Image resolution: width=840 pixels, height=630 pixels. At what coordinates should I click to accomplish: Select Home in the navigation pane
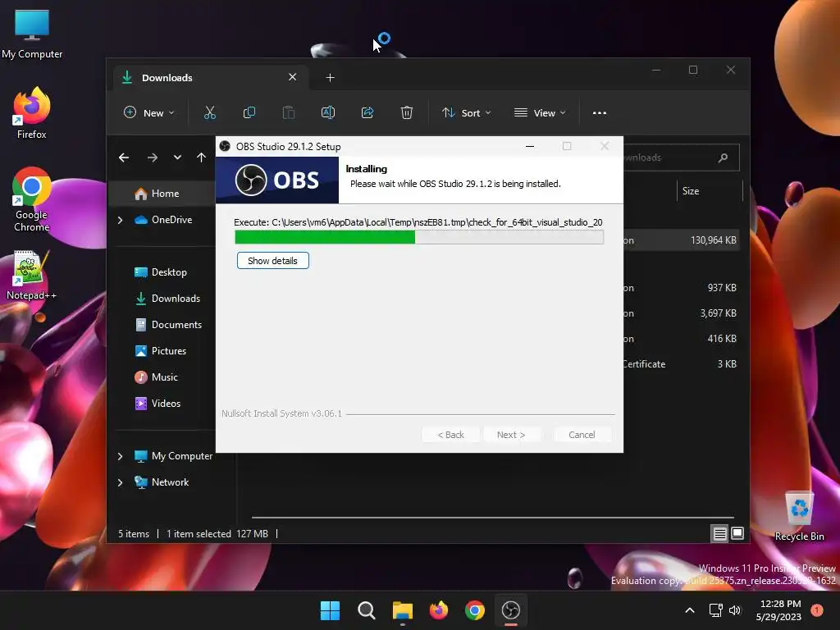(x=162, y=194)
